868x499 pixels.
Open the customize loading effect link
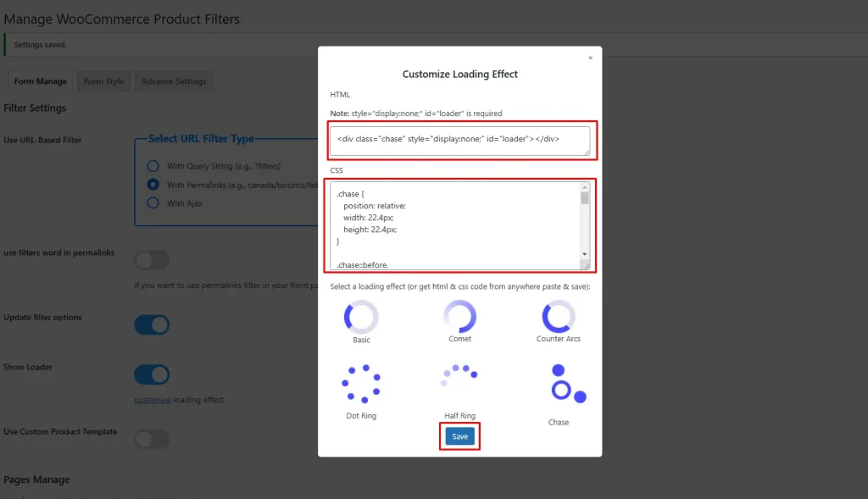pos(153,399)
